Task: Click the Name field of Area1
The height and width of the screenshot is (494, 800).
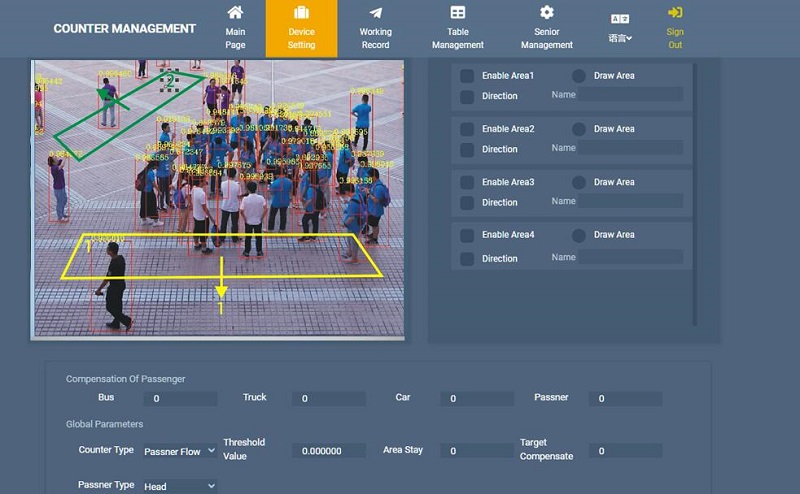Action: 630,94
